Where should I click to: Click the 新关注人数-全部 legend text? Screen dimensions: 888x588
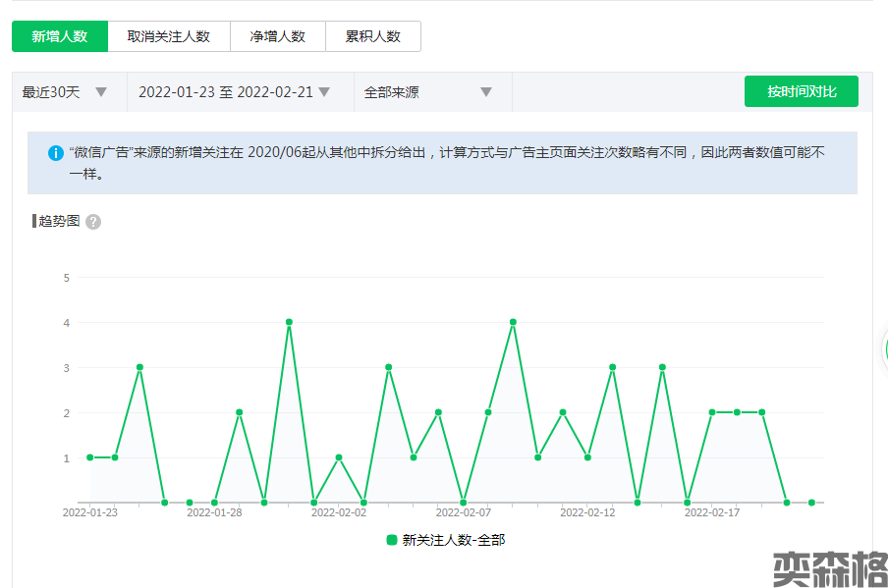point(453,540)
